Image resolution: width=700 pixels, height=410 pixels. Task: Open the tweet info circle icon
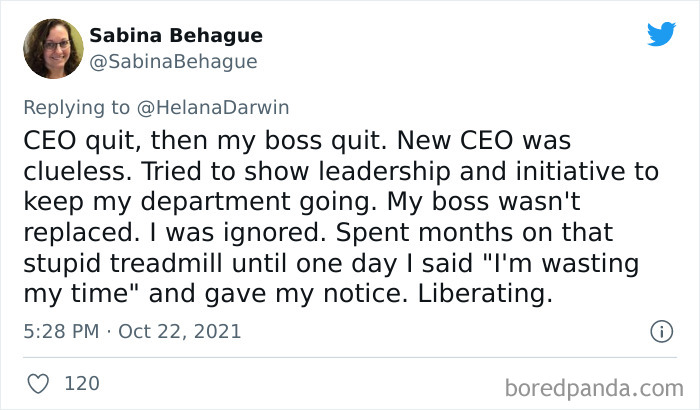[660, 330]
